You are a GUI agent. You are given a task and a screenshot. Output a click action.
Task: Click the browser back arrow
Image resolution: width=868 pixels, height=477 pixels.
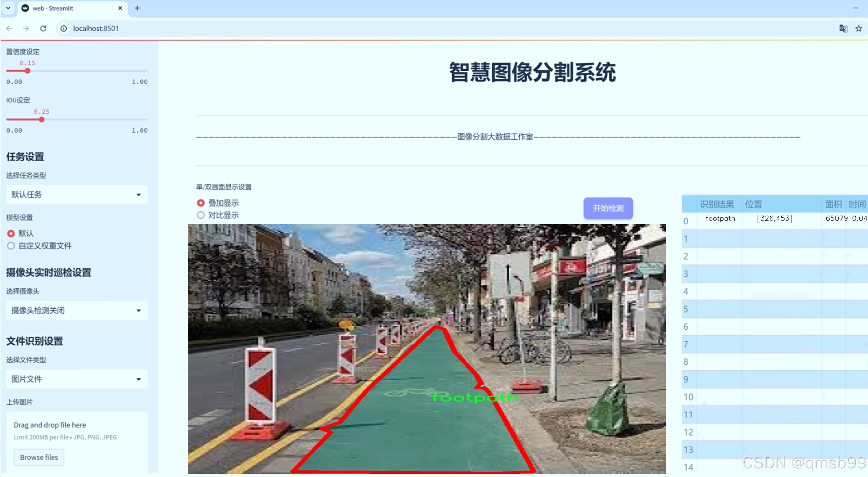[9, 28]
